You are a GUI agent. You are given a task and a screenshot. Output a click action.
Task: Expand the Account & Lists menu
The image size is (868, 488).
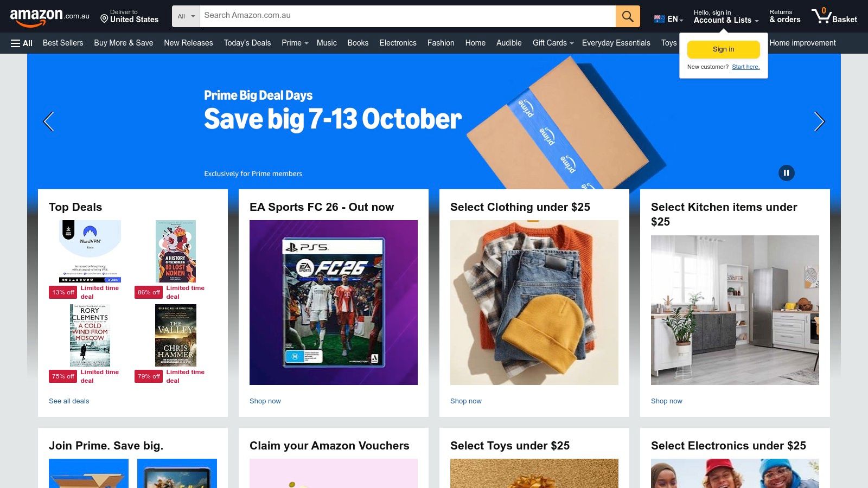(726, 16)
